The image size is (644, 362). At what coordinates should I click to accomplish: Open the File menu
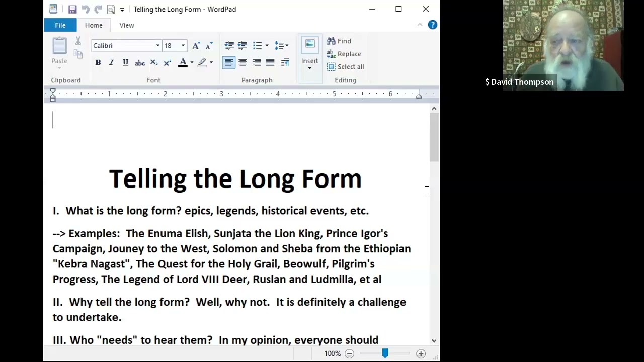tap(60, 25)
